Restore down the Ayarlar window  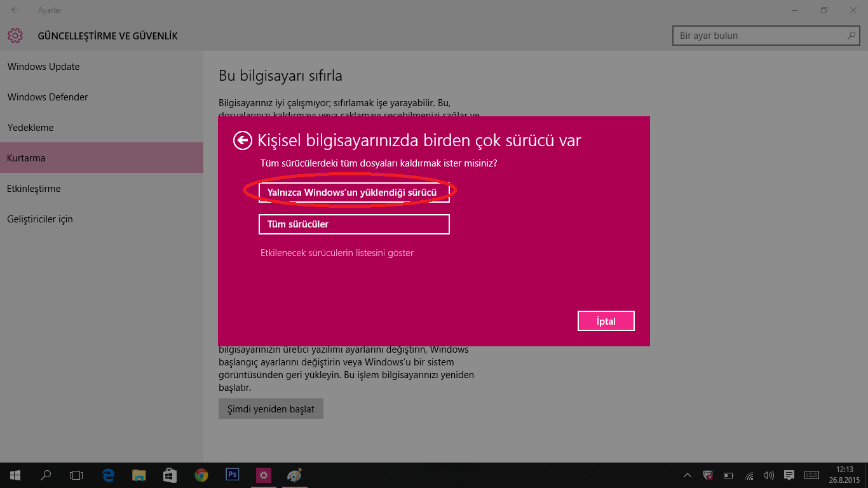click(x=824, y=10)
